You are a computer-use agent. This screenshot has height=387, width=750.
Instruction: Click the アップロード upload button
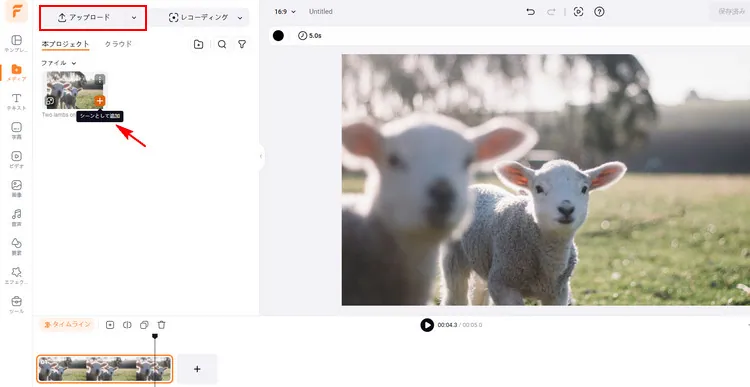point(84,18)
